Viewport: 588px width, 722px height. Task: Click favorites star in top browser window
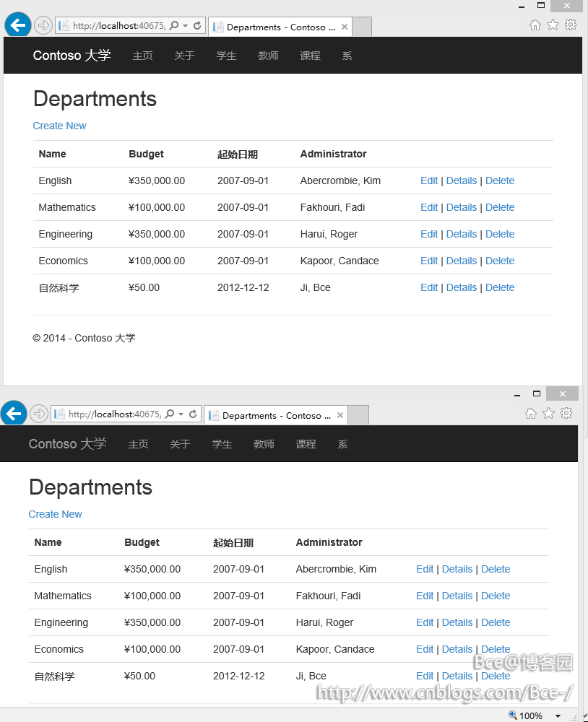tap(553, 25)
